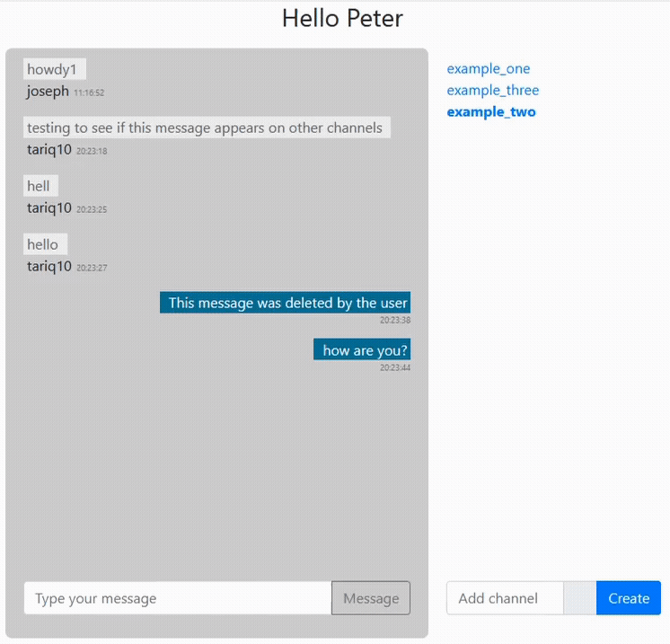The height and width of the screenshot is (644, 670).
Task: Select the 'how are you?' message
Action: (363, 350)
